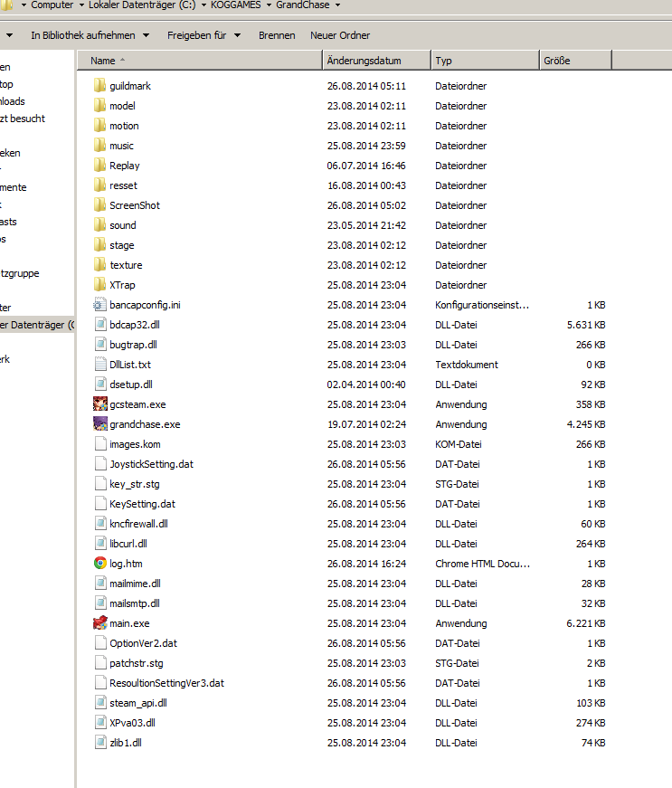
Task: Sort by the Typ column header
Action: (485, 61)
